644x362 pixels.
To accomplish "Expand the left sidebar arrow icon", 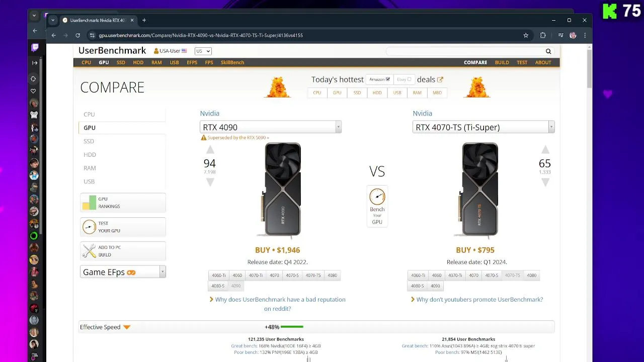I will pyautogui.click(x=35, y=63).
